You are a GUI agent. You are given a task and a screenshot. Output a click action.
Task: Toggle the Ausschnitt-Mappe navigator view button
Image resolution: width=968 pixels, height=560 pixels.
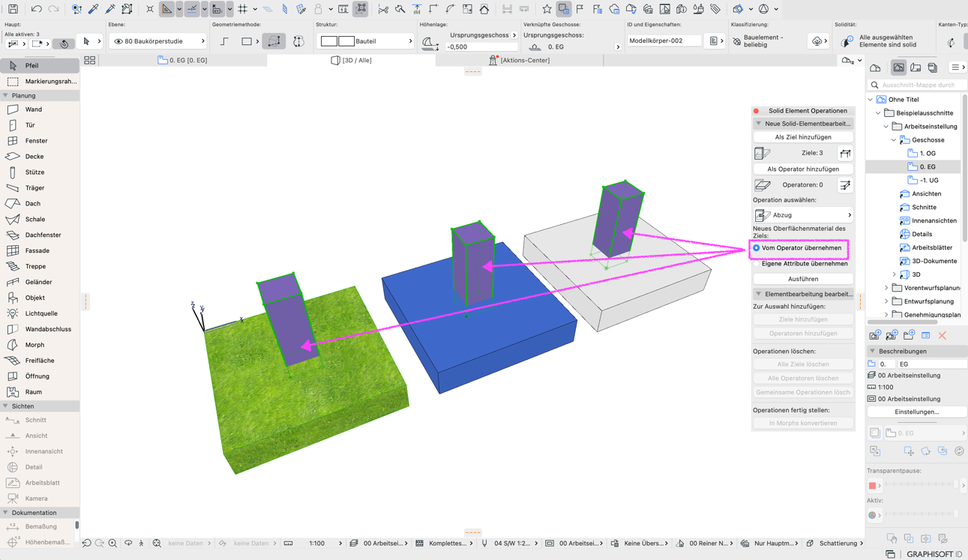[898, 67]
